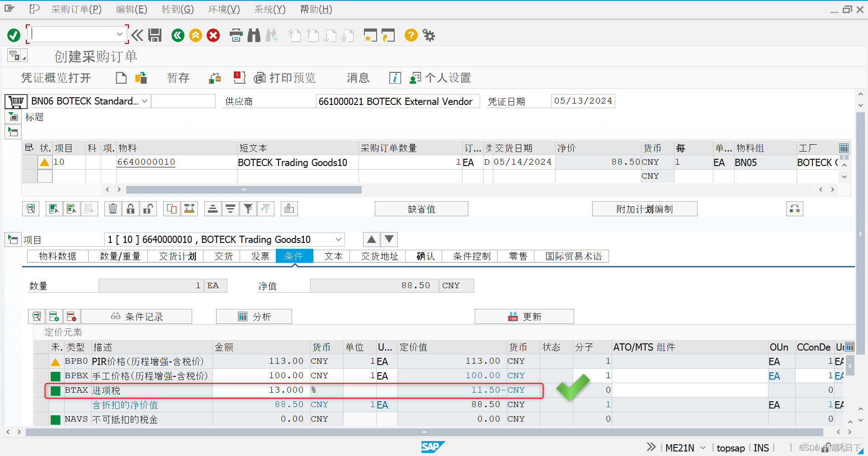This screenshot has width=868, height=456.
Task: Collapse the 标题 header section
Action: pyautogui.click(x=13, y=117)
